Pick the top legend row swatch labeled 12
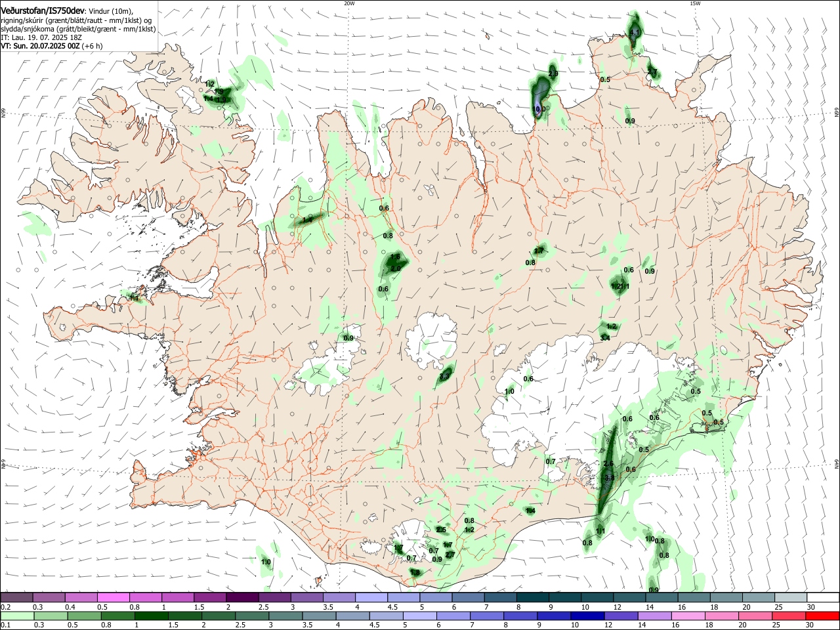The width and height of the screenshot is (840, 630). coord(629,597)
